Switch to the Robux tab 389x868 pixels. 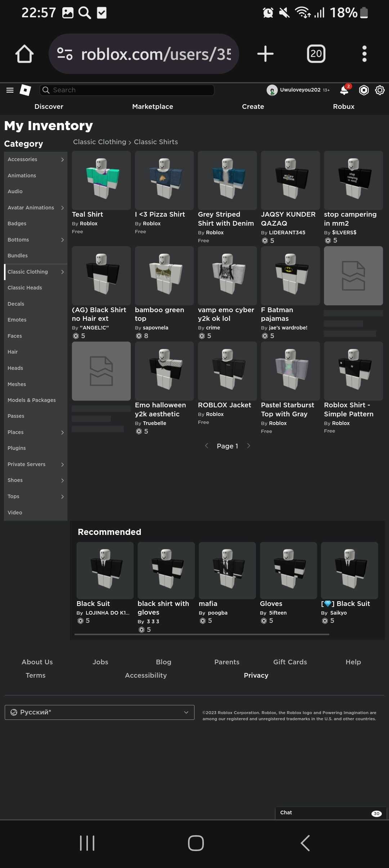[344, 107]
